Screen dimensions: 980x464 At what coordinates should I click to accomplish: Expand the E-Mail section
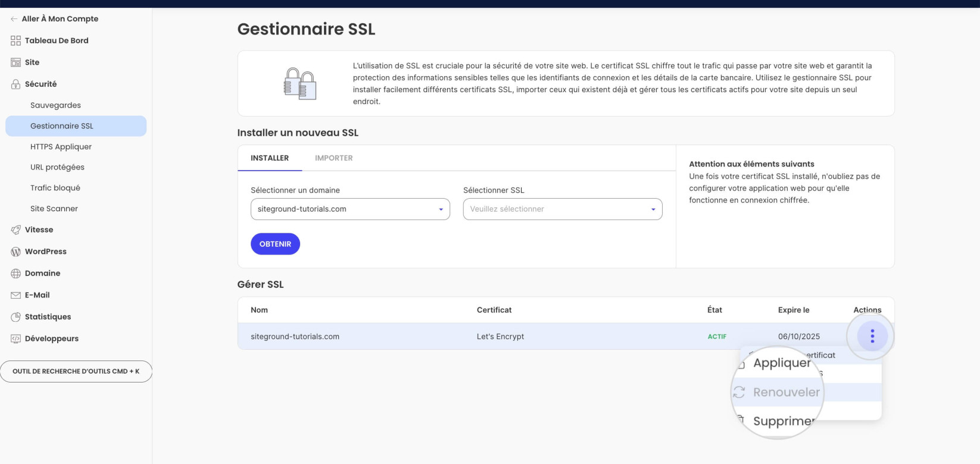pyautogui.click(x=37, y=295)
